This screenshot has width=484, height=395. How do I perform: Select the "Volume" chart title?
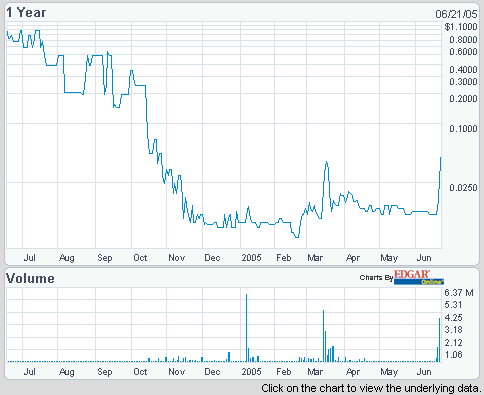(30, 278)
